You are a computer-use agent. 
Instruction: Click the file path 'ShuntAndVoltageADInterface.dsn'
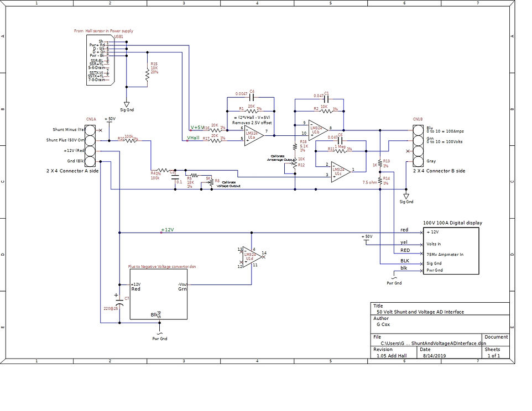point(448,343)
